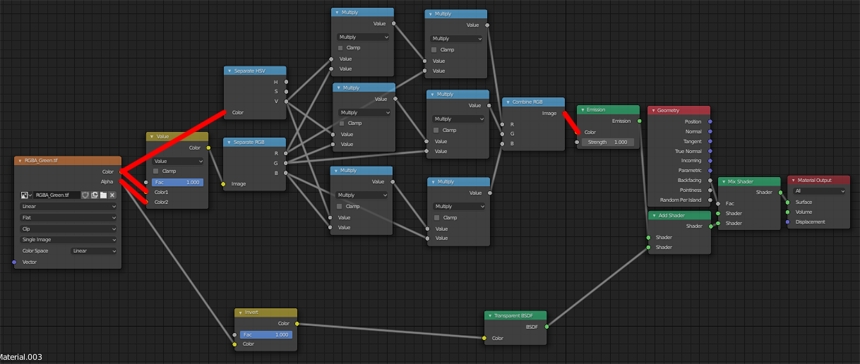Click Separate RGB's B output socket

[x=285, y=173]
